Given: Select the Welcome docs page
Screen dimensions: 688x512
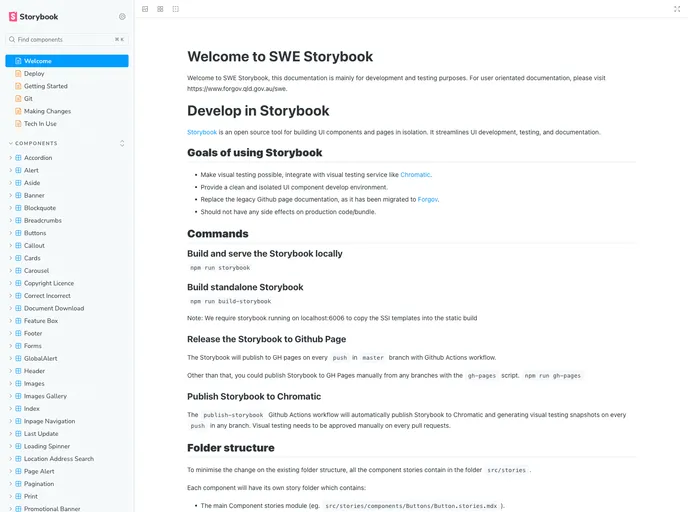Looking at the screenshot, I should pos(67,61).
